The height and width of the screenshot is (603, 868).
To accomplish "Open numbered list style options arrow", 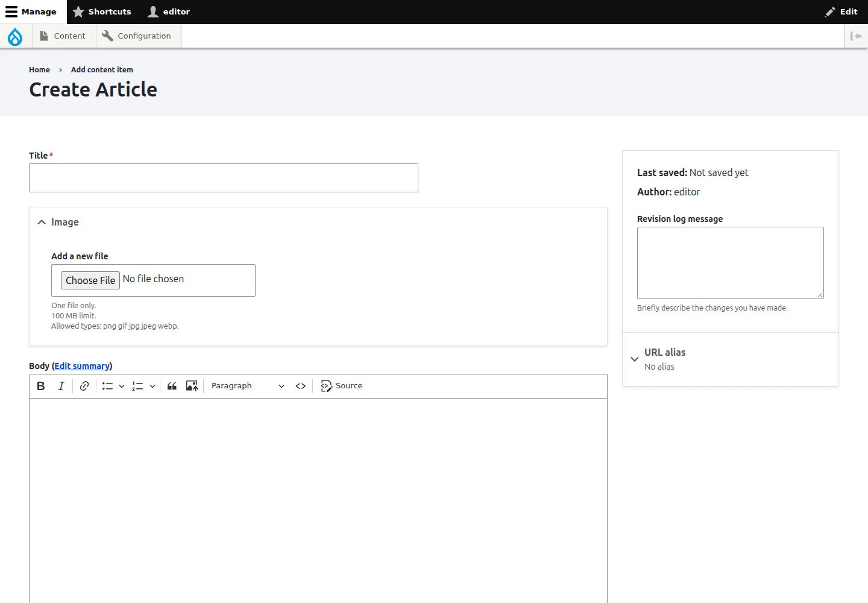I will 153,386.
